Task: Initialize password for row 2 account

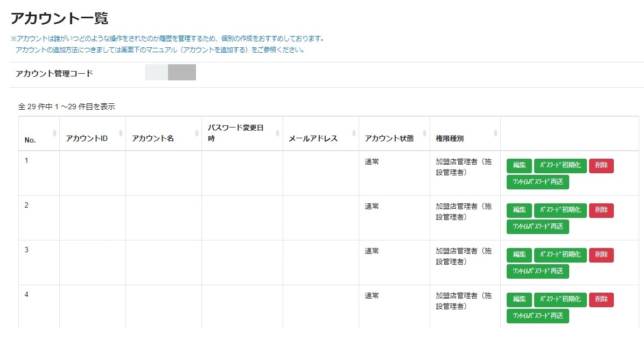Action: click(x=560, y=210)
